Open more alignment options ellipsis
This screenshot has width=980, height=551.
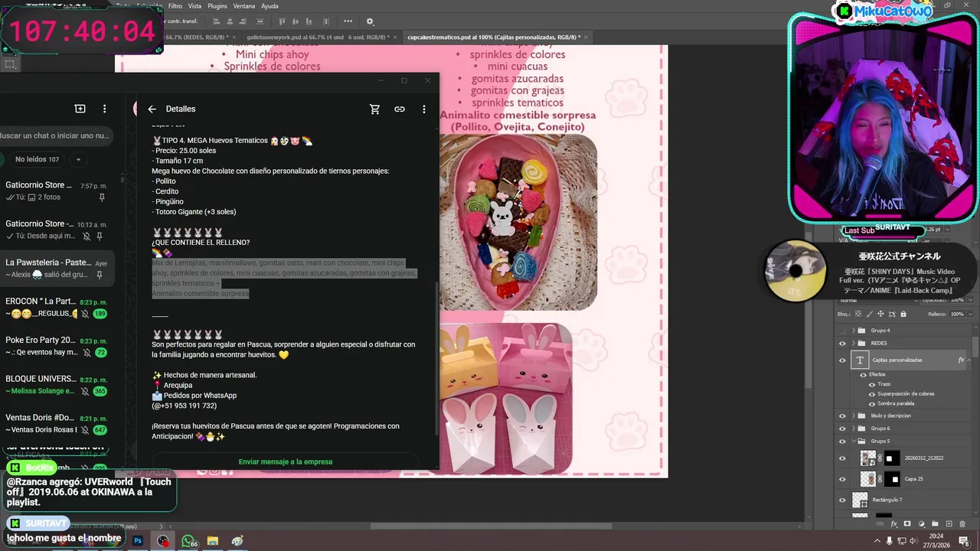(x=348, y=21)
